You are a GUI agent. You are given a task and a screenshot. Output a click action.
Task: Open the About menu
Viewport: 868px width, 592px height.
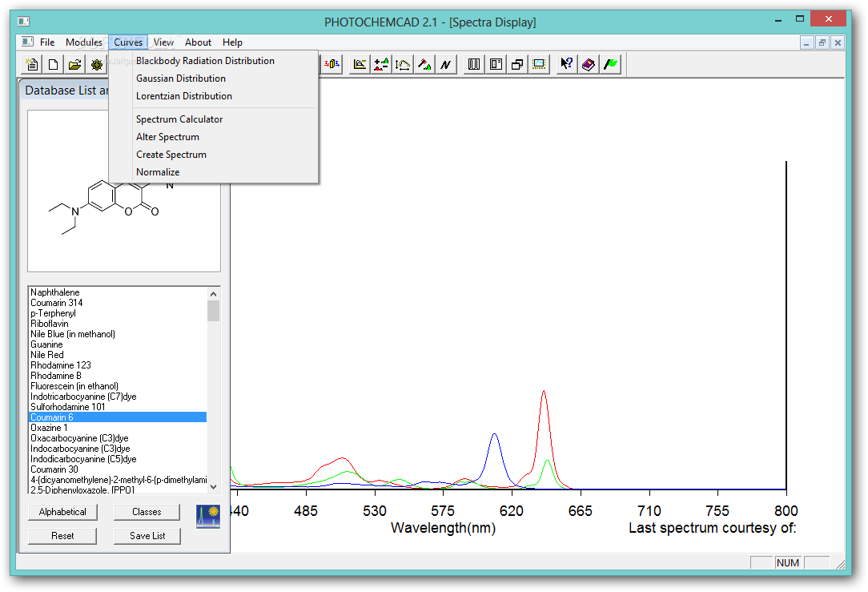pyautogui.click(x=198, y=42)
